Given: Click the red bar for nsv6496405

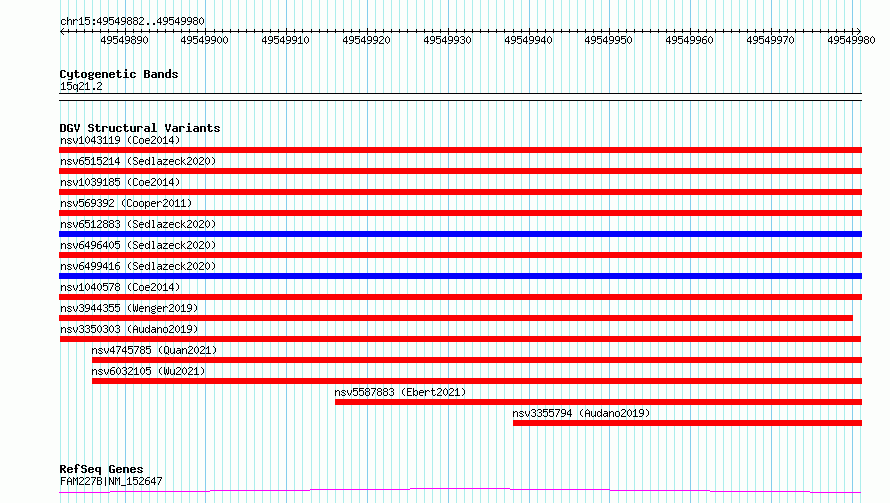Looking at the screenshot, I should (460, 255).
